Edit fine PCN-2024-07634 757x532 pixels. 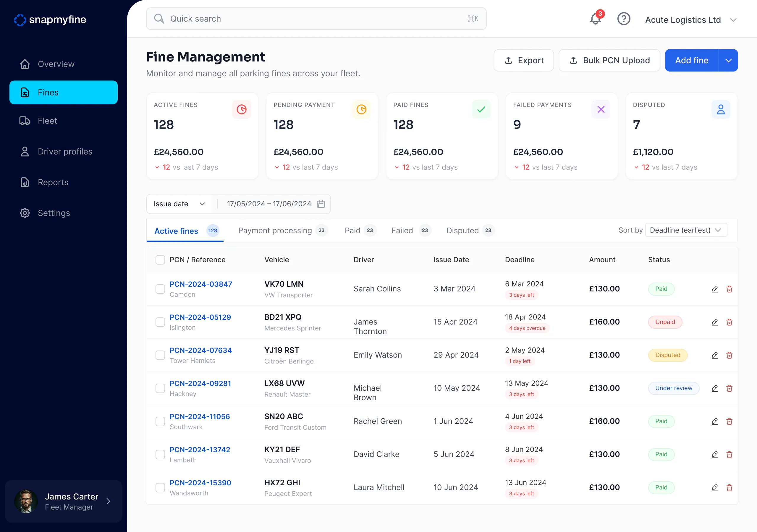pyautogui.click(x=715, y=355)
